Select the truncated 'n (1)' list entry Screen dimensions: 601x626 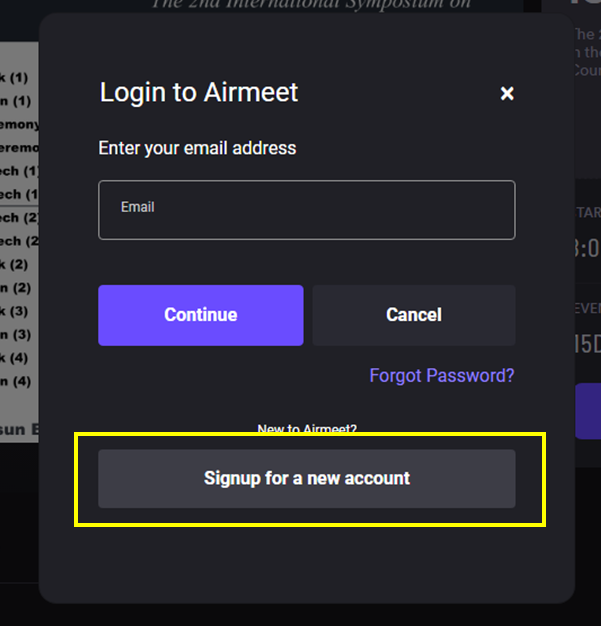point(16,101)
